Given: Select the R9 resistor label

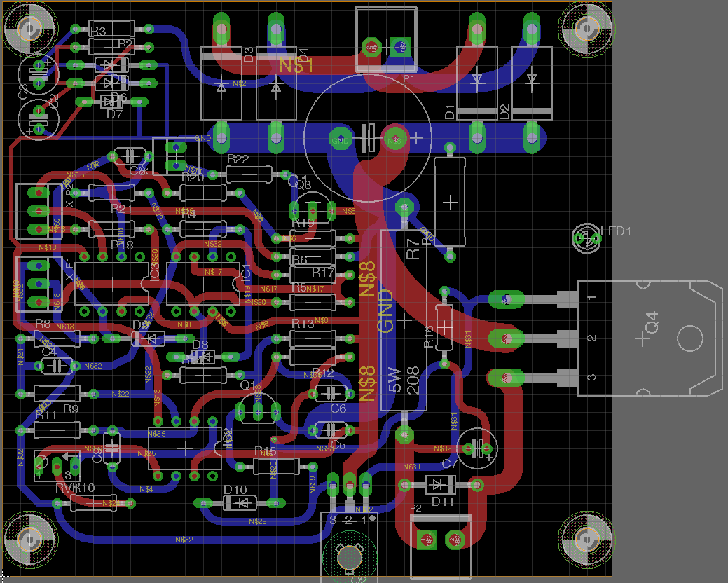Looking at the screenshot, I should click(71, 409).
